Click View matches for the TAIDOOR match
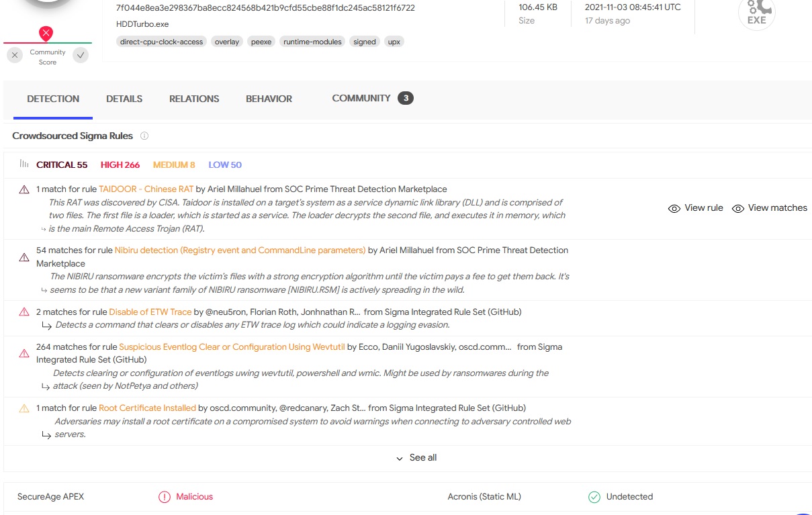This screenshot has height=515, width=812. point(770,208)
